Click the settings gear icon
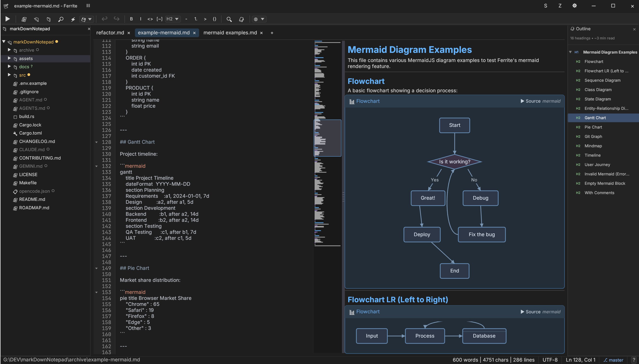Screen dimensions: 639x364 [x=575, y=6]
